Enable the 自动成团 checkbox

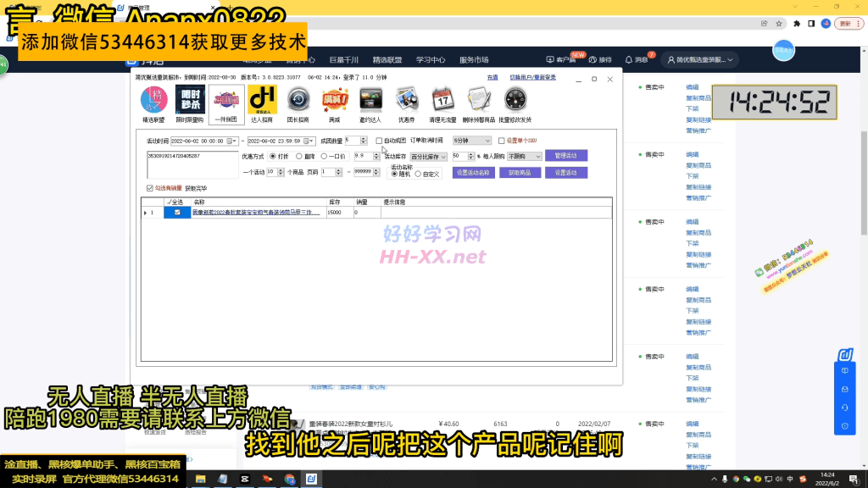click(x=379, y=141)
